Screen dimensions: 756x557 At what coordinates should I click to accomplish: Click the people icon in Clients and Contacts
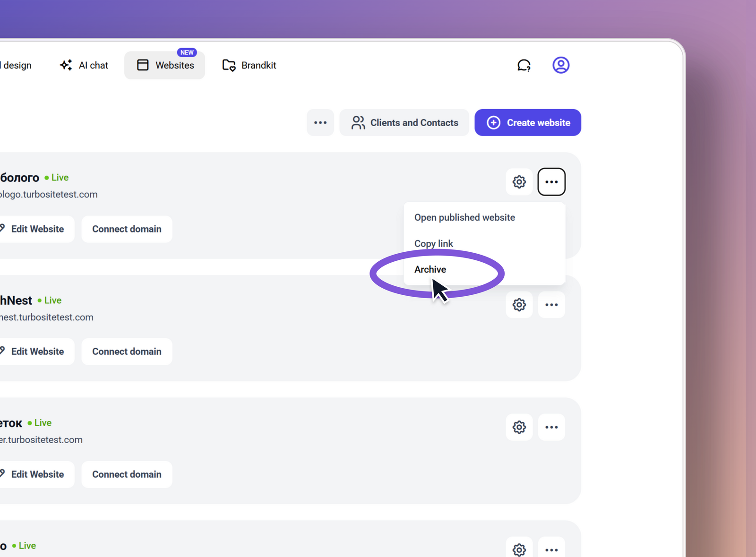click(x=358, y=123)
